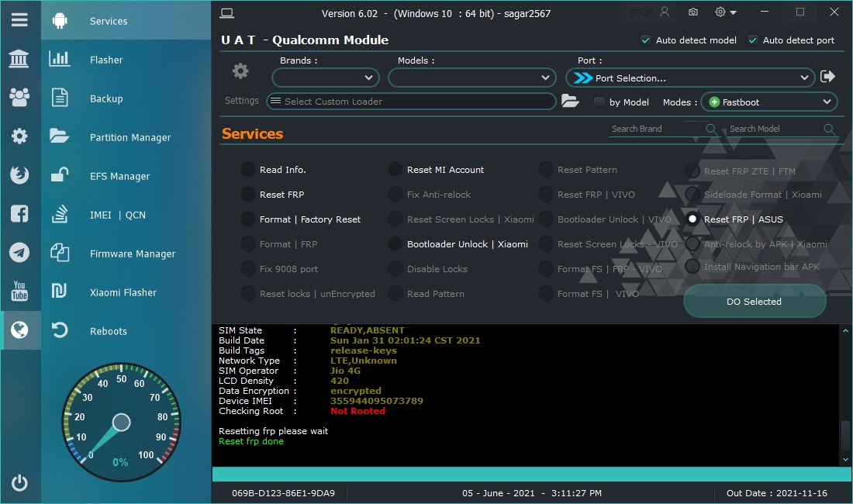This screenshot has width=853, height=504.
Task: Open the Xiaomi Flasher menu label
Action: coord(123,292)
